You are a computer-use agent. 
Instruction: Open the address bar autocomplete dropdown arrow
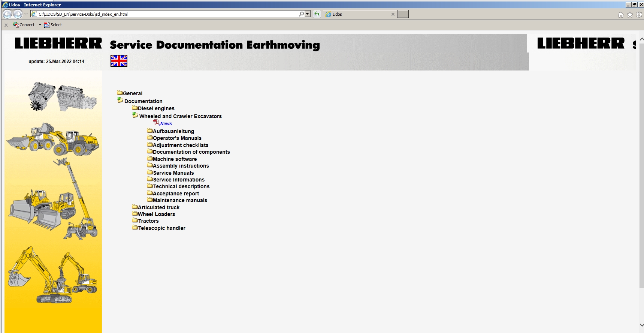[x=308, y=14]
